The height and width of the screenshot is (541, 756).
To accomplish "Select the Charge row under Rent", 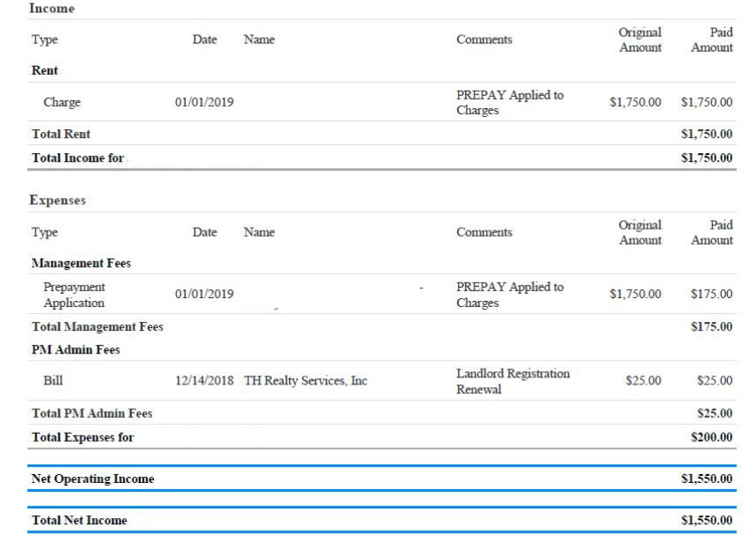I will 62,103.
